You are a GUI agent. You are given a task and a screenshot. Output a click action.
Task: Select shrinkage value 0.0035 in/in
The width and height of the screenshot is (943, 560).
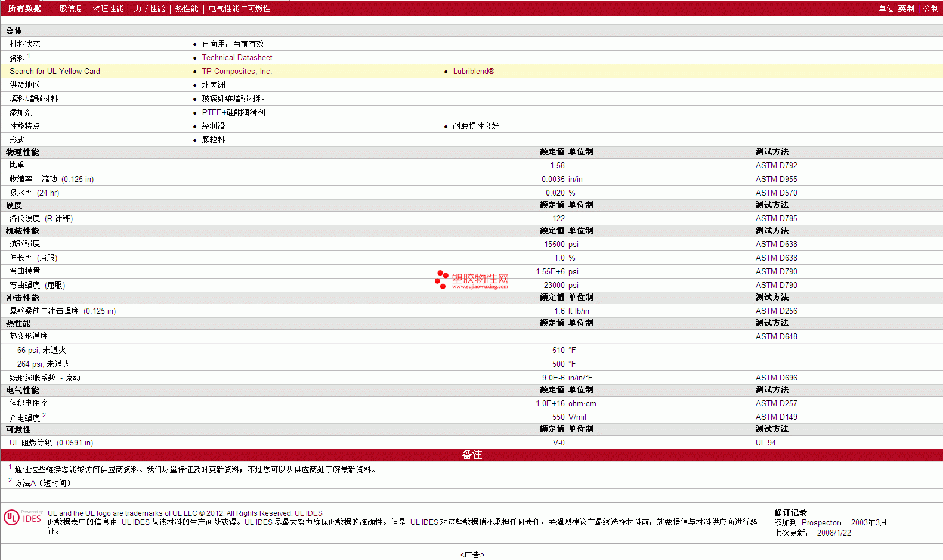(x=562, y=180)
